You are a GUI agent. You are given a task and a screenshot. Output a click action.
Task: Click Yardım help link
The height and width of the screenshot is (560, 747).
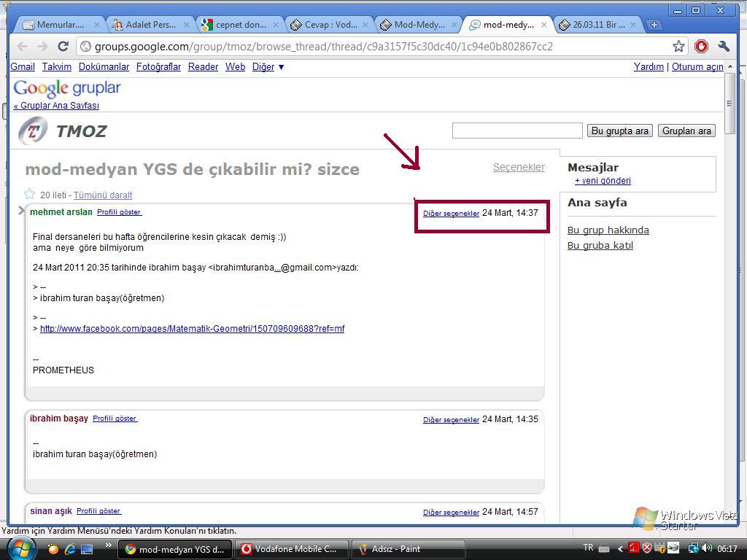coord(649,66)
